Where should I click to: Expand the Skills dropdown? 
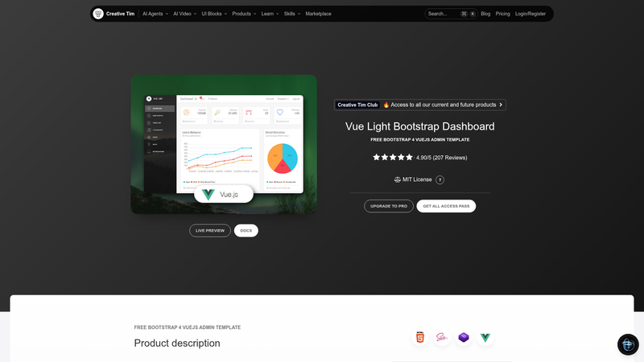292,14
